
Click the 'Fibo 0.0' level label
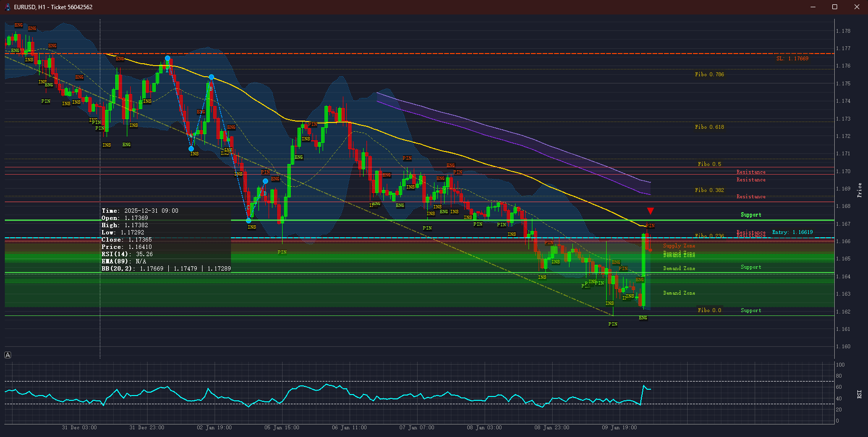point(709,310)
